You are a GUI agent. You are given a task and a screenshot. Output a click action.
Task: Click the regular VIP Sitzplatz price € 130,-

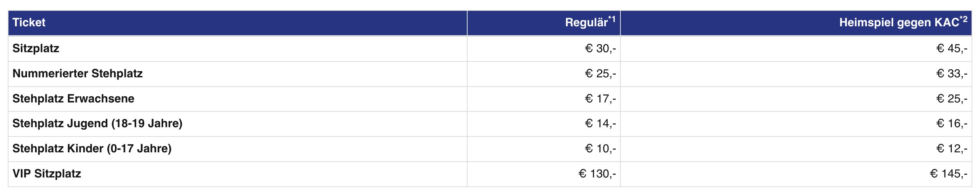597,174
